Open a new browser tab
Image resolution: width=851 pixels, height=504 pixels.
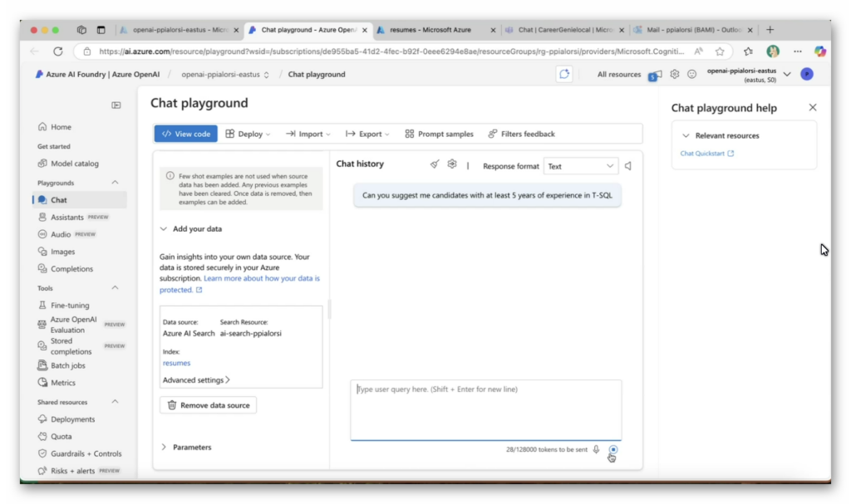[x=770, y=30]
